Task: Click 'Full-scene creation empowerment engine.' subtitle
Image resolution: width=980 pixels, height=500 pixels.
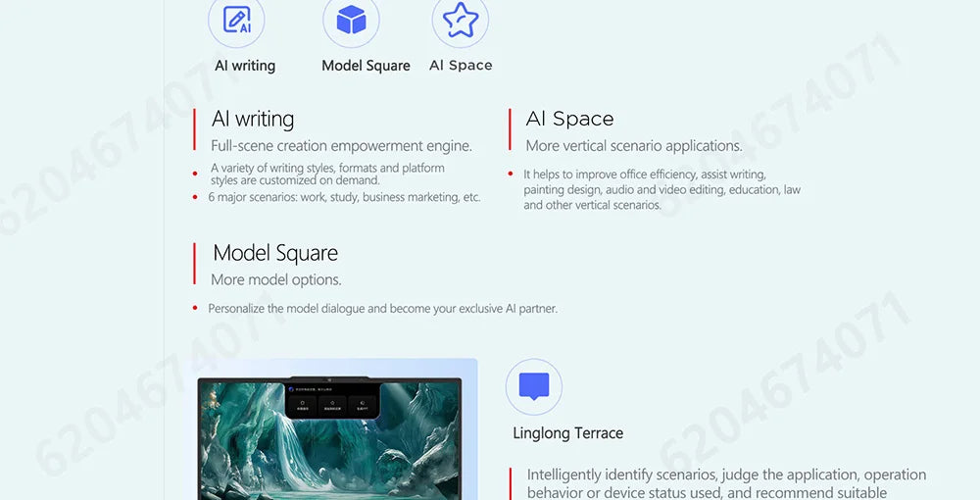Action: click(x=341, y=146)
